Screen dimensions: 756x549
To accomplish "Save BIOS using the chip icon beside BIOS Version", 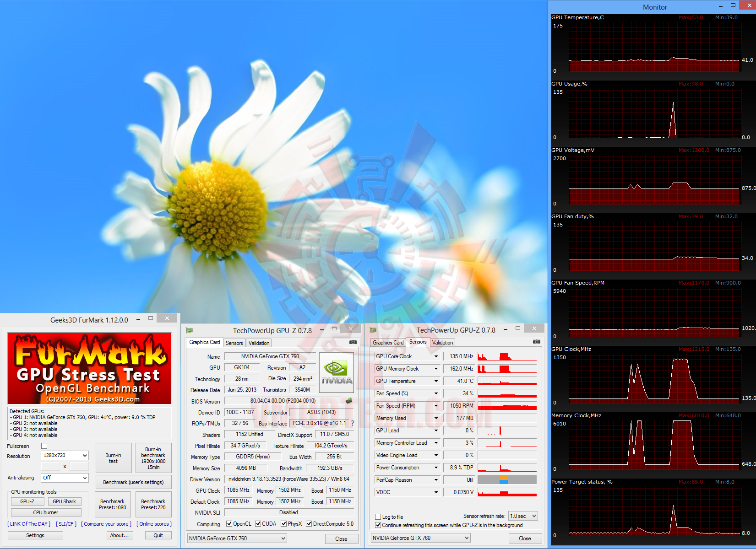I will (x=349, y=401).
